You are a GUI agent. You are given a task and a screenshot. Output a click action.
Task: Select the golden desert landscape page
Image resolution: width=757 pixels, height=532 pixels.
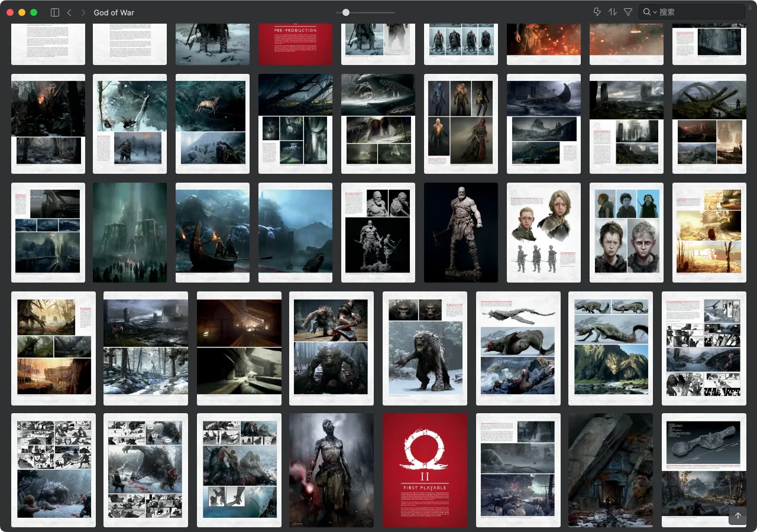click(709, 232)
